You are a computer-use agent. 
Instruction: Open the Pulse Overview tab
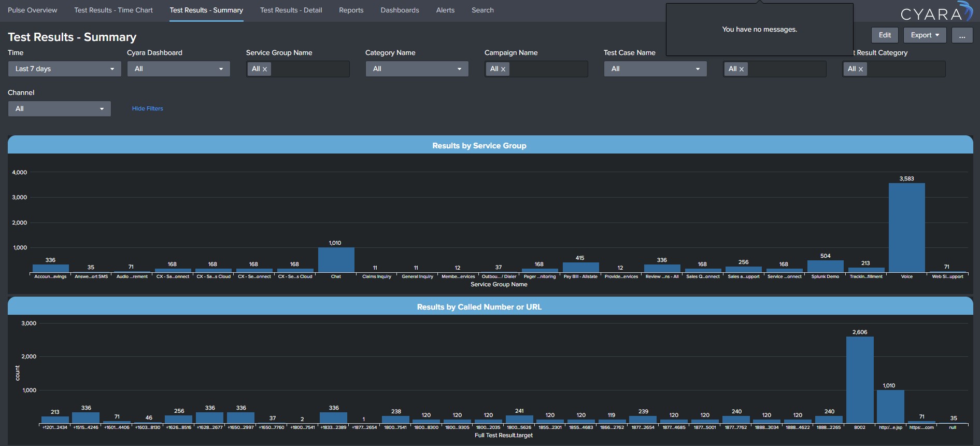click(x=32, y=10)
